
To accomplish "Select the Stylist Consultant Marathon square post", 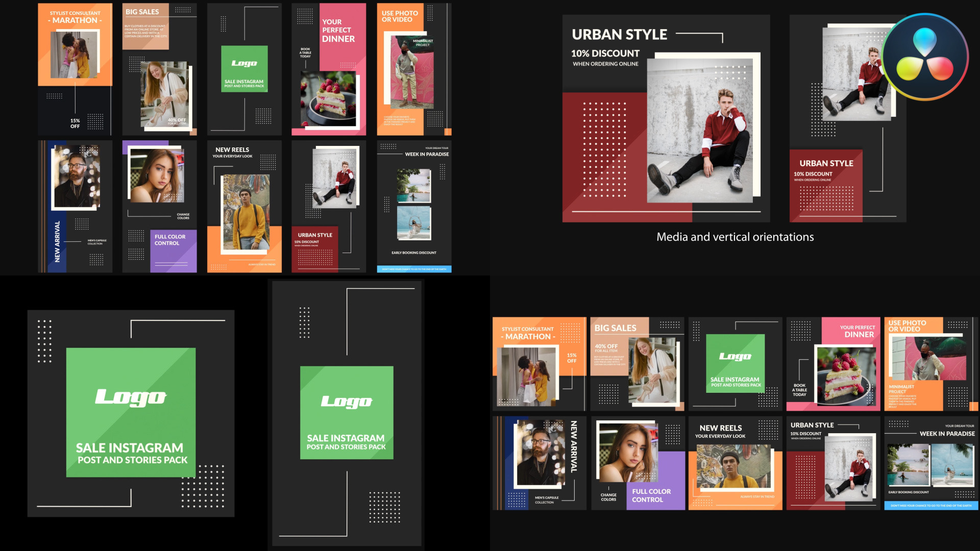I will pyautogui.click(x=539, y=364).
